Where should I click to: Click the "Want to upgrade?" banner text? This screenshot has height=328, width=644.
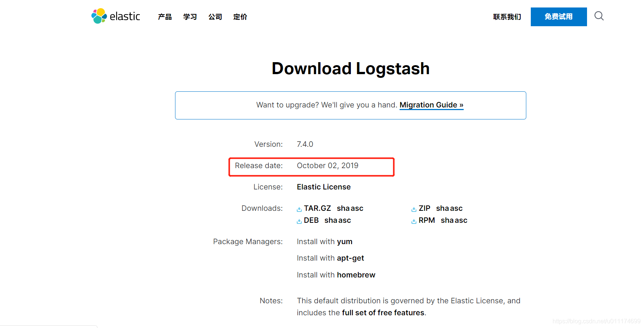(327, 105)
